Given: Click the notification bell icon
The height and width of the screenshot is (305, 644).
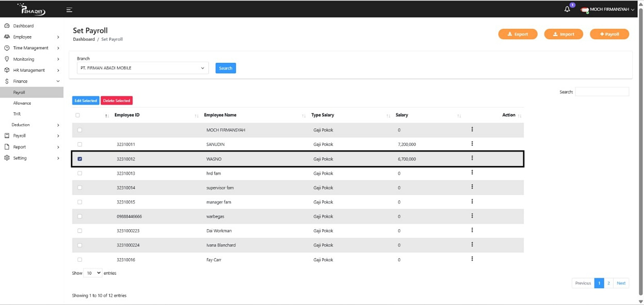Looking at the screenshot, I should pos(567,9).
